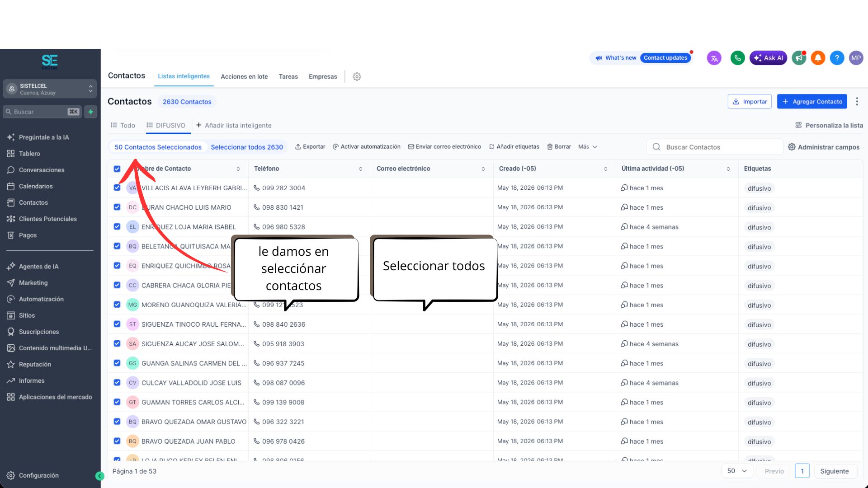Screen dimensions: 868x488
Task: Expand the SISTELCEL account switcher
Action: [50, 89]
